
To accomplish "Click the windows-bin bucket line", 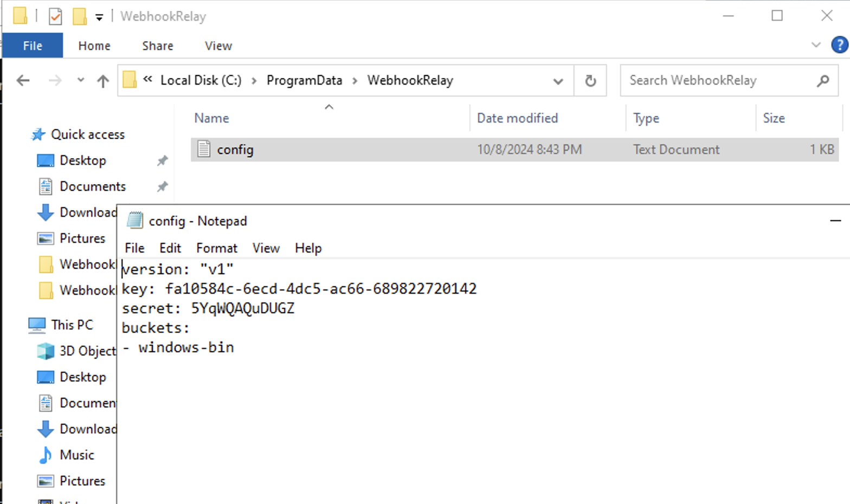I will click(x=178, y=347).
